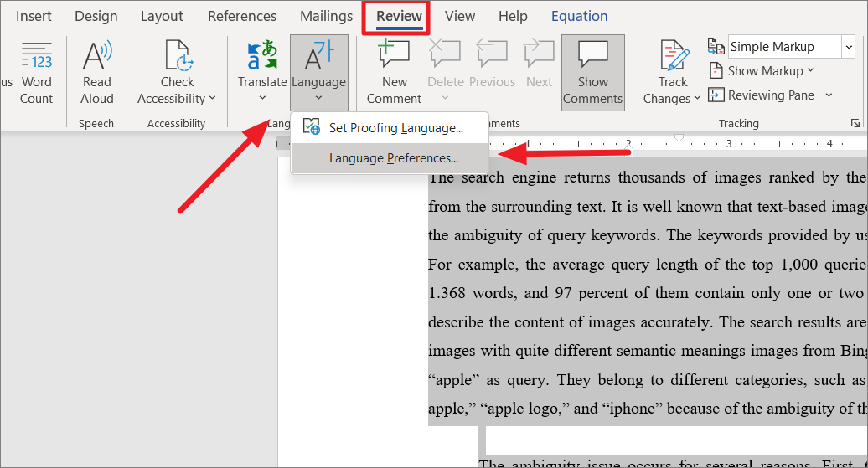
Task: Go to the View tab
Action: 460,16
